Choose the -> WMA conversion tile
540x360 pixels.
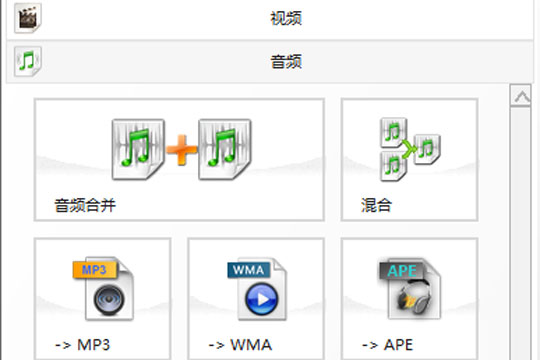pos(256,299)
